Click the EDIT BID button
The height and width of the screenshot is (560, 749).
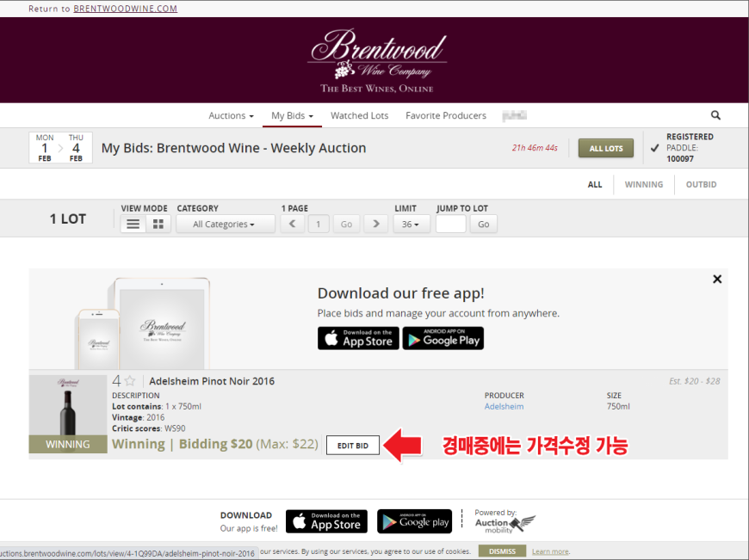pos(353,446)
